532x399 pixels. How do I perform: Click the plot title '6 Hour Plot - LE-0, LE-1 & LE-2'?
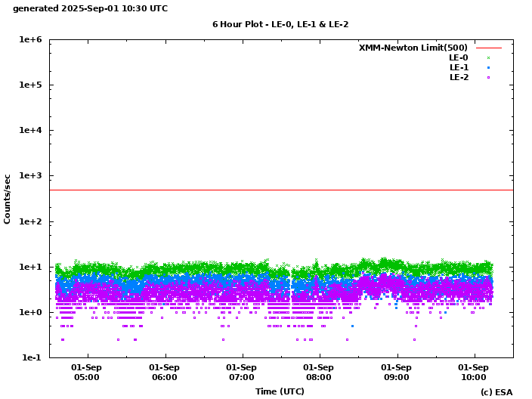(280, 24)
